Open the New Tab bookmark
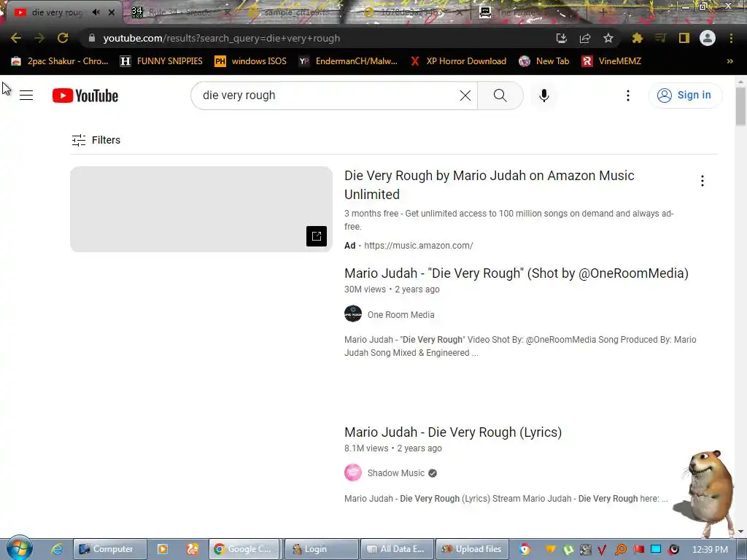The image size is (747, 560). [544, 61]
